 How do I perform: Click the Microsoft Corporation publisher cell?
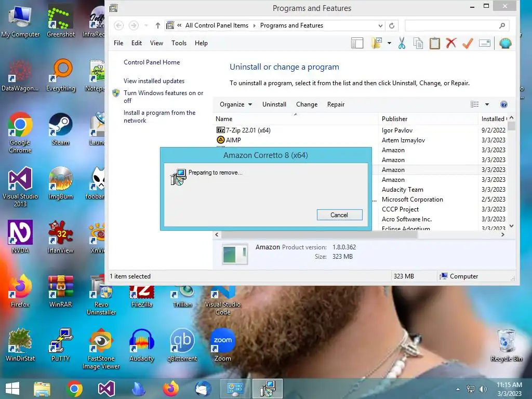(412, 199)
